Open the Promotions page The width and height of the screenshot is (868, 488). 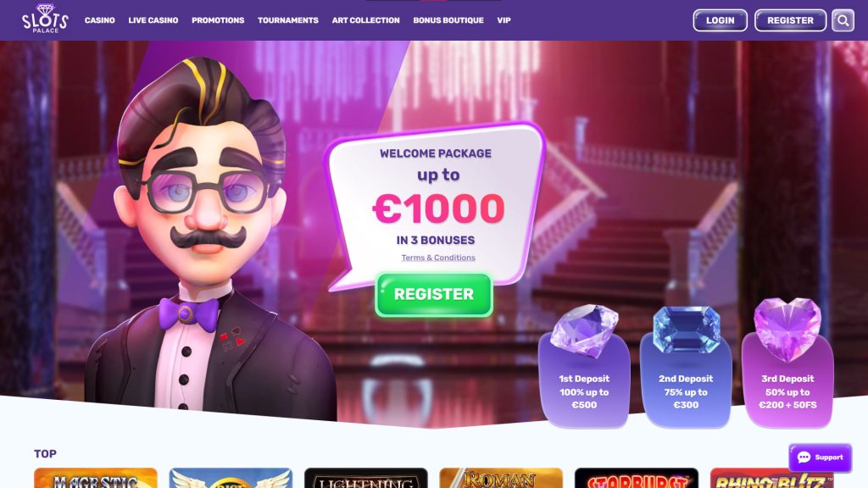[x=218, y=20]
